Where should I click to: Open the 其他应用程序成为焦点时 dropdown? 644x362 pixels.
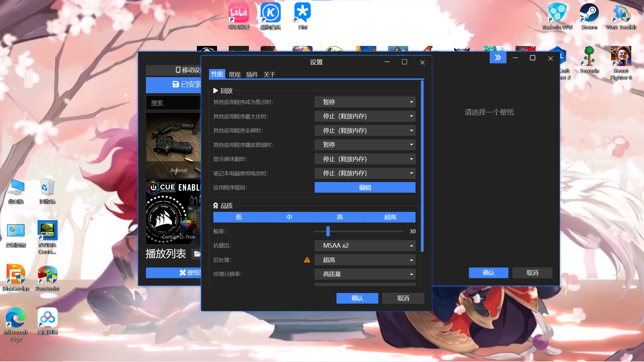365,102
